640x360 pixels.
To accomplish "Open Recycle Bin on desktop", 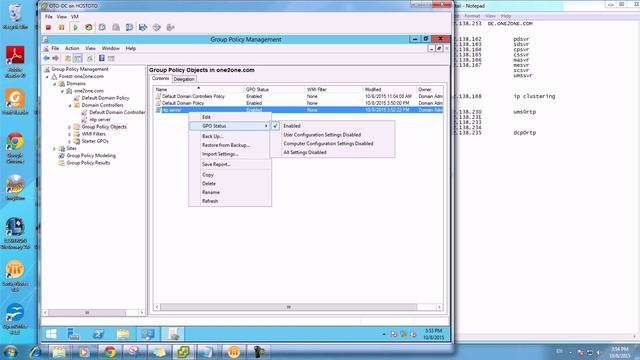I will [x=15, y=16].
